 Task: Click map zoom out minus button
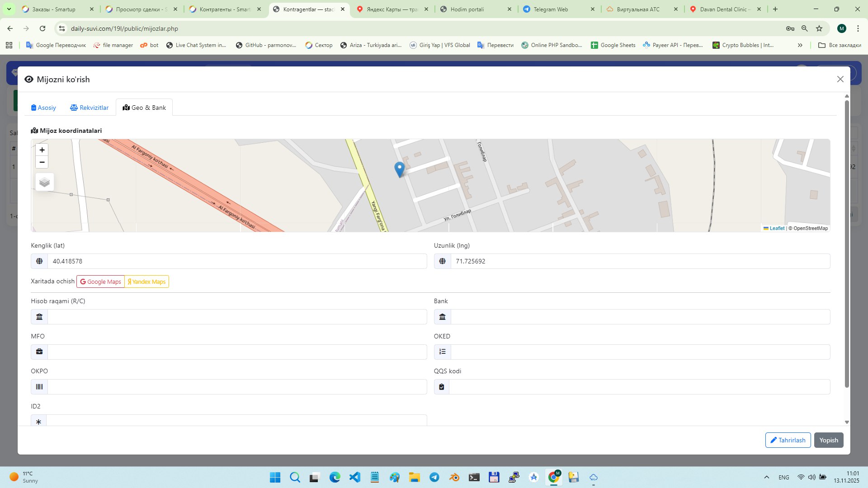click(42, 162)
